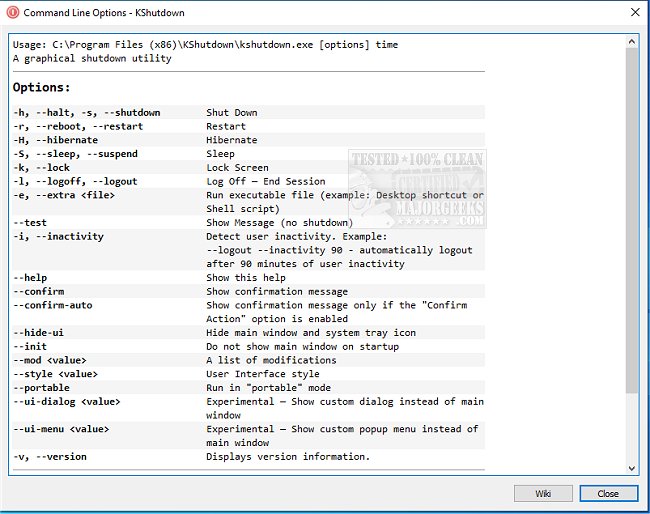Click the Wiki button
Viewport: 650px width, 514px height.
pos(543,493)
